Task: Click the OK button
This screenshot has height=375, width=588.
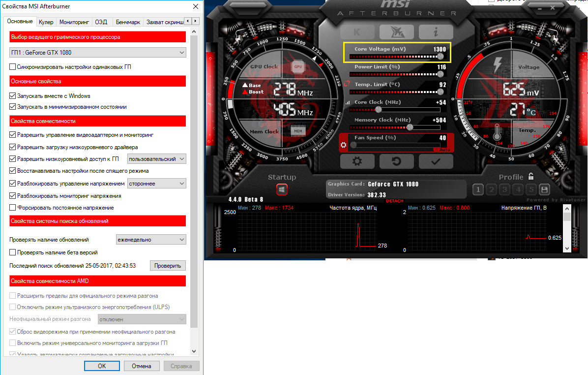Action: (x=102, y=366)
